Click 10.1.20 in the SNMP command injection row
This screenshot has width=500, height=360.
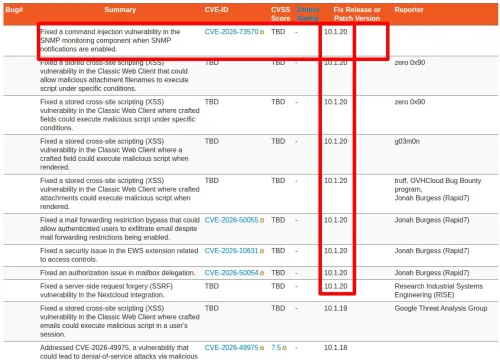pos(336,32)
